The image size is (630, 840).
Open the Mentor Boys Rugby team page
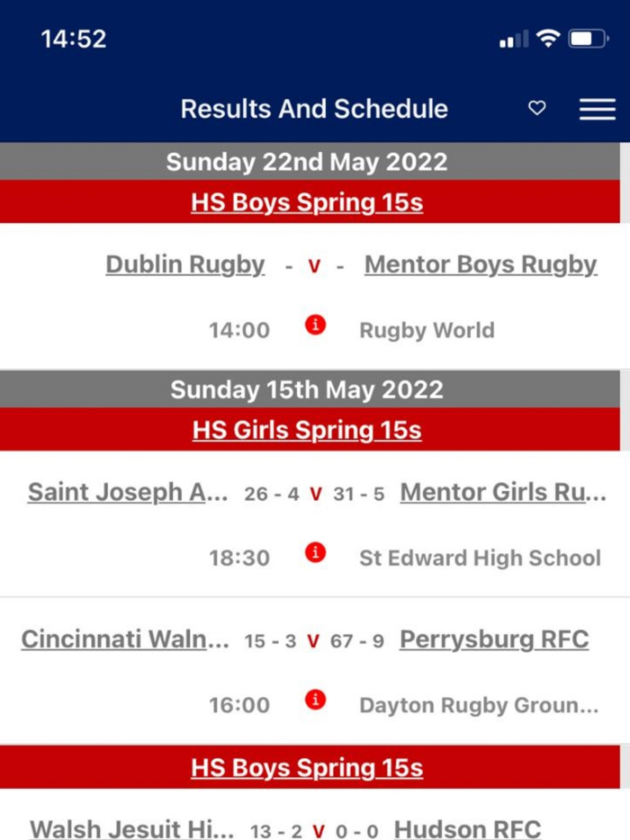click(481, 264)
